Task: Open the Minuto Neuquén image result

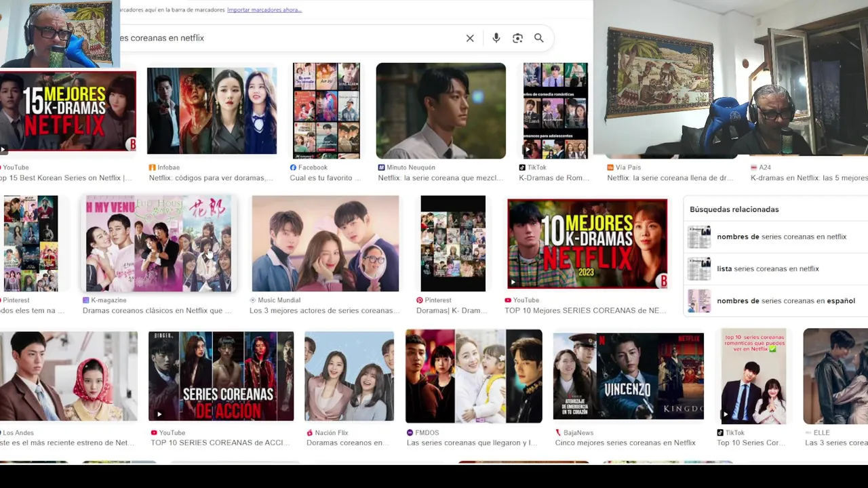Action: 441,110
